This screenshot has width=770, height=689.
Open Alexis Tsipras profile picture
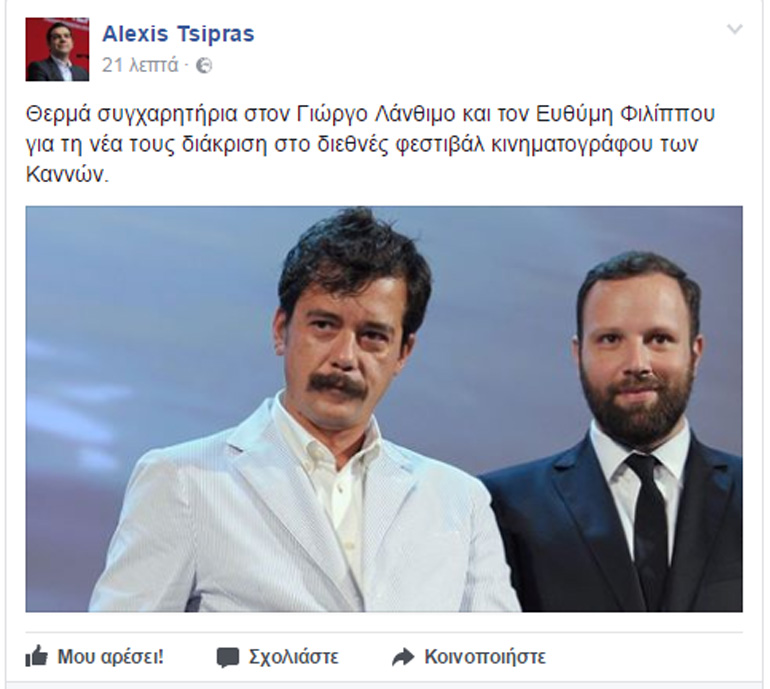coord(57,49)
